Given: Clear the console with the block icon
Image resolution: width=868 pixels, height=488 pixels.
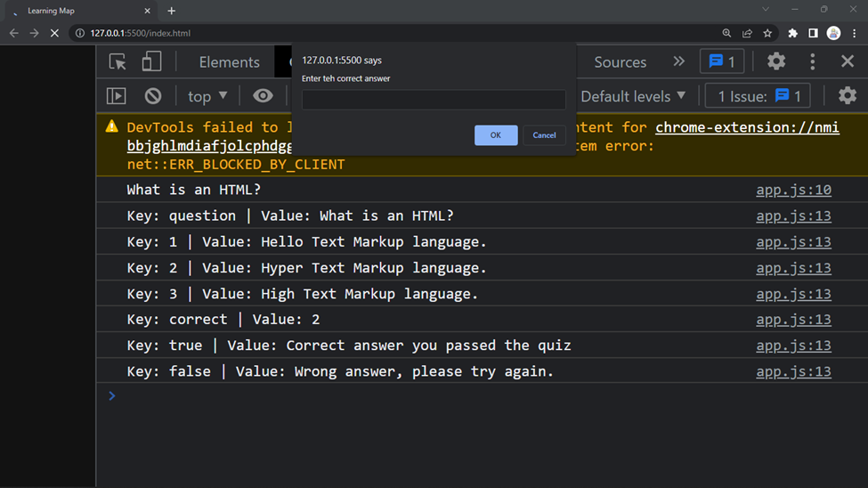Looking at the screenshot, I should [153, 96].
